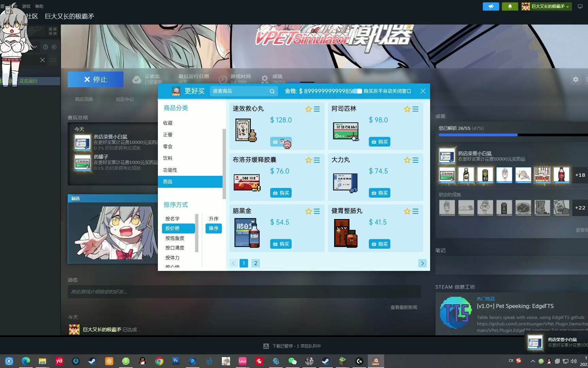
Task: Click 药店荣誉小白鼠 achievement icon in 赛后总结
Action: click(83, 143)
